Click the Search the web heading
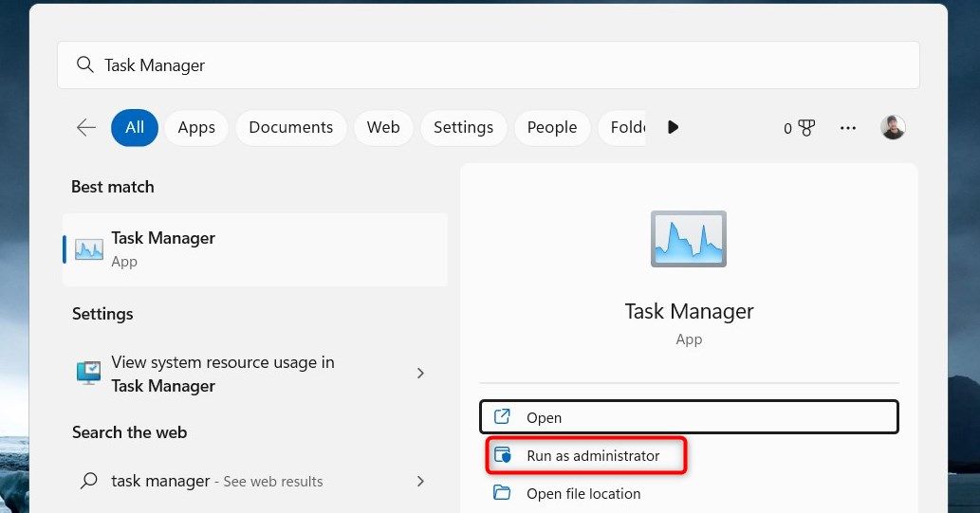The image size is (980, 513). [x=129, y=432]
